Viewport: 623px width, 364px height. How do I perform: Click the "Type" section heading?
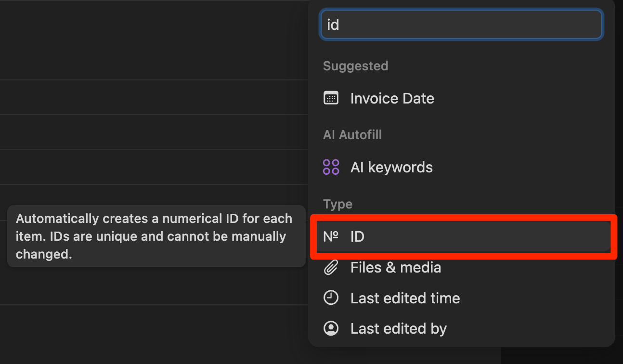(337, 204)
